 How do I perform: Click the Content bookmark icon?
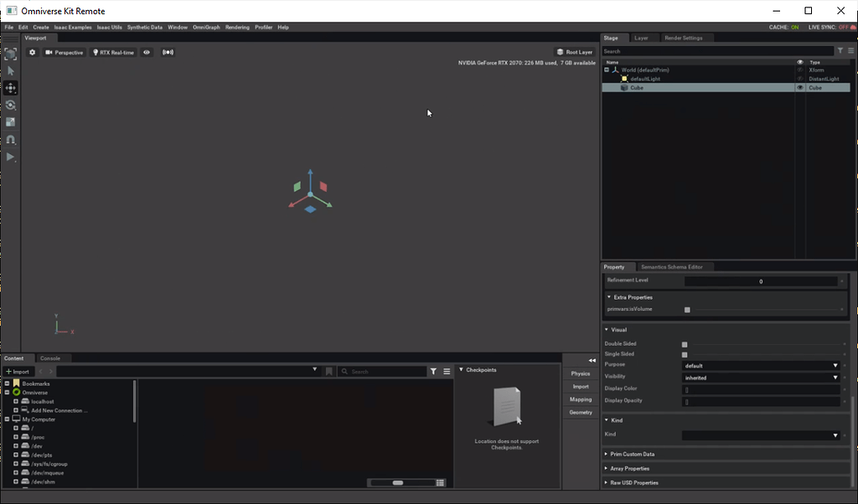pos(328,372)
